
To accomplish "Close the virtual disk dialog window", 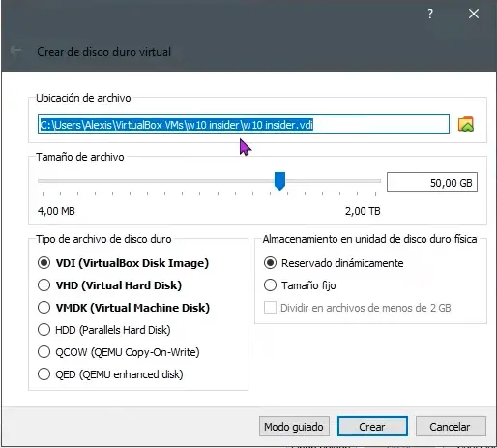I will point(474,14).
